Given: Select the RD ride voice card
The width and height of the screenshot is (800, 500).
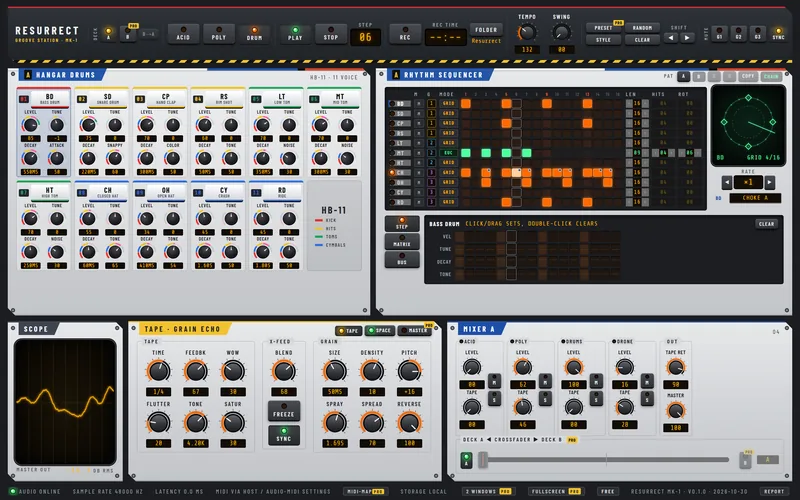Looking at the screenshot, I should tap(276, 226).
